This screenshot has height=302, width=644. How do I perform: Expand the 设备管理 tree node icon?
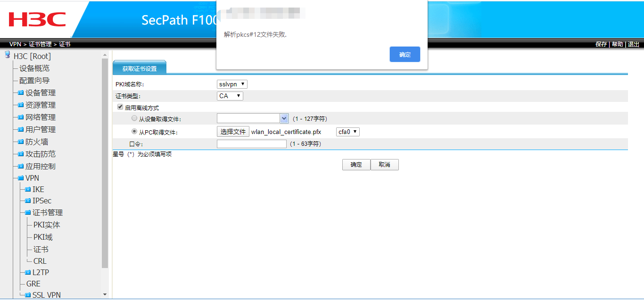(x=21, y=93)
